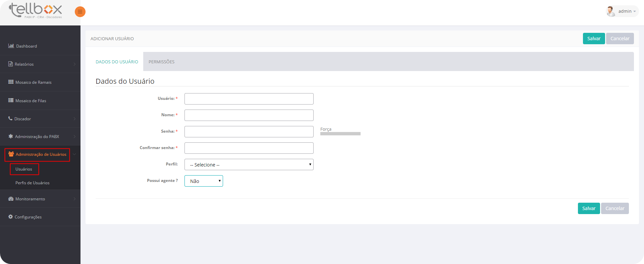Focus the Usuário text field
The image size is (644, 264).
(x=249, y=99)
